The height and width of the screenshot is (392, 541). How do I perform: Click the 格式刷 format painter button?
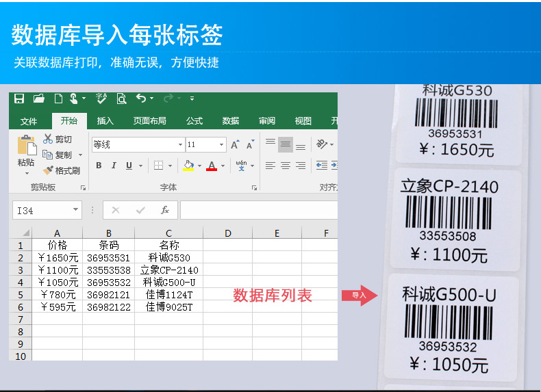tap(62, 170)
